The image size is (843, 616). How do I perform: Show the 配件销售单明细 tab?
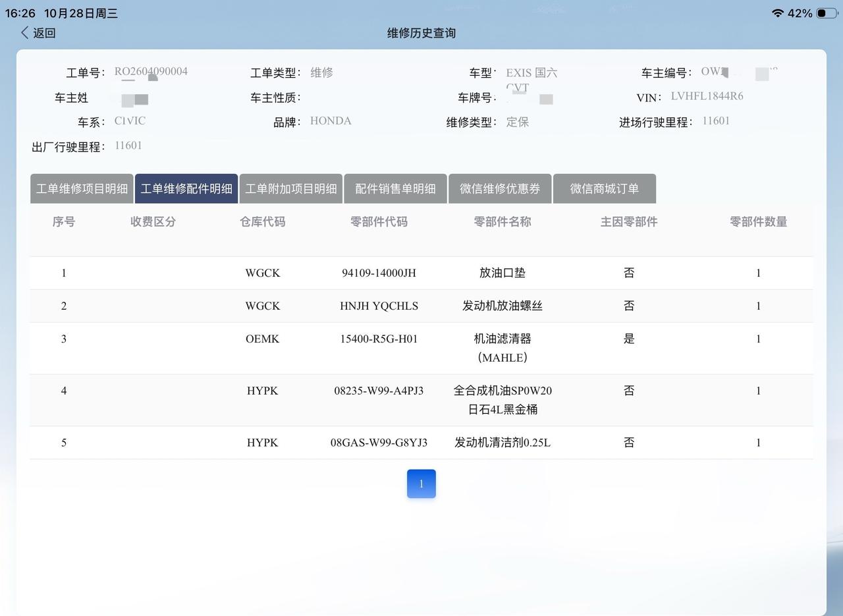point(395,188)
